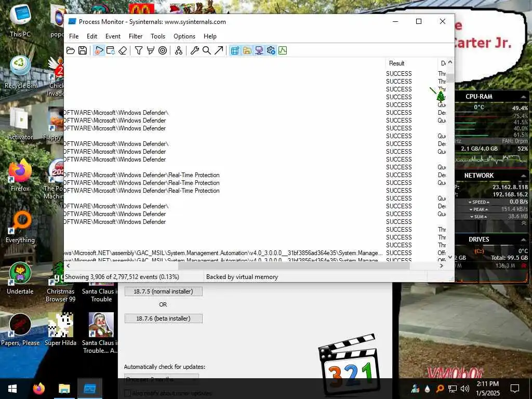Open the Help menu
The image size is (532, 399).
click(x=210, y=36)
